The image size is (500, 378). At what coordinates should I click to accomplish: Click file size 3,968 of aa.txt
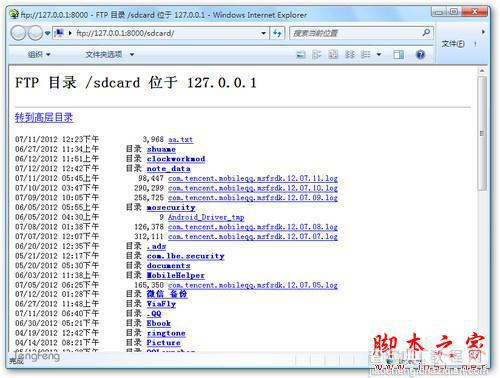coord(153,139)
